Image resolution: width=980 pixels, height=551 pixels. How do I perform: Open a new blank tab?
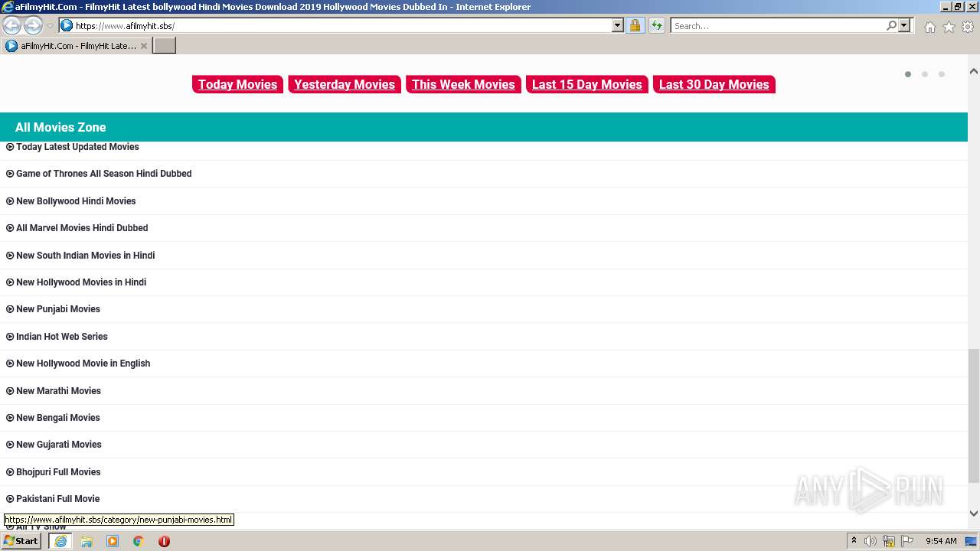coord(165,46)
